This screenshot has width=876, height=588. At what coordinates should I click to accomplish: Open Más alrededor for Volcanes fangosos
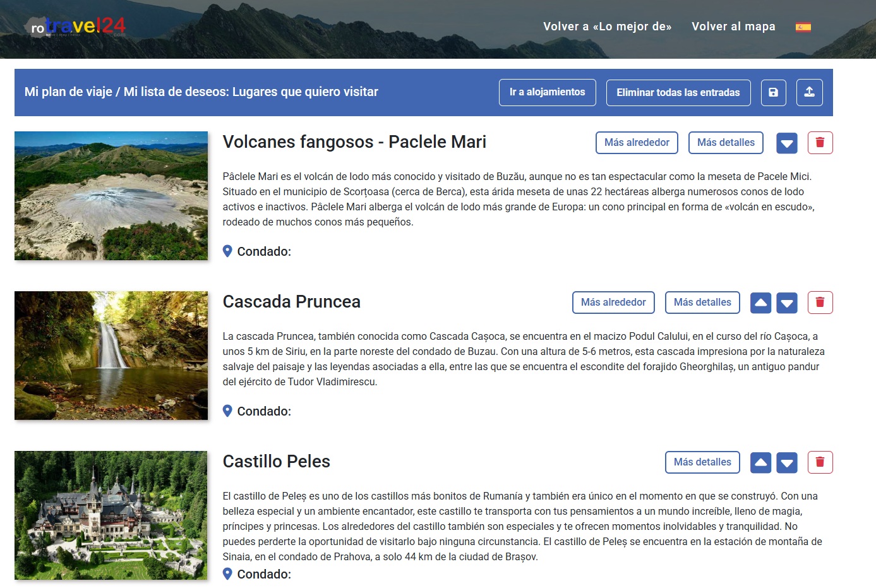[637, 143]
